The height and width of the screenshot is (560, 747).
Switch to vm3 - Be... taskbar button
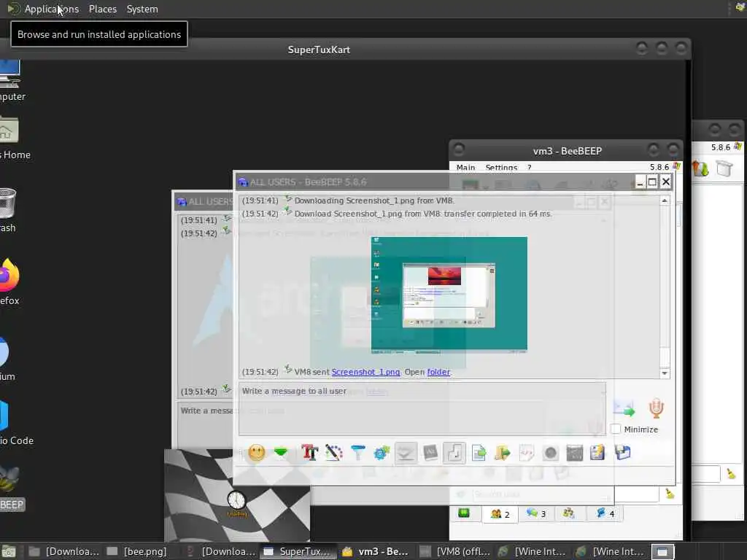(376, 551)
